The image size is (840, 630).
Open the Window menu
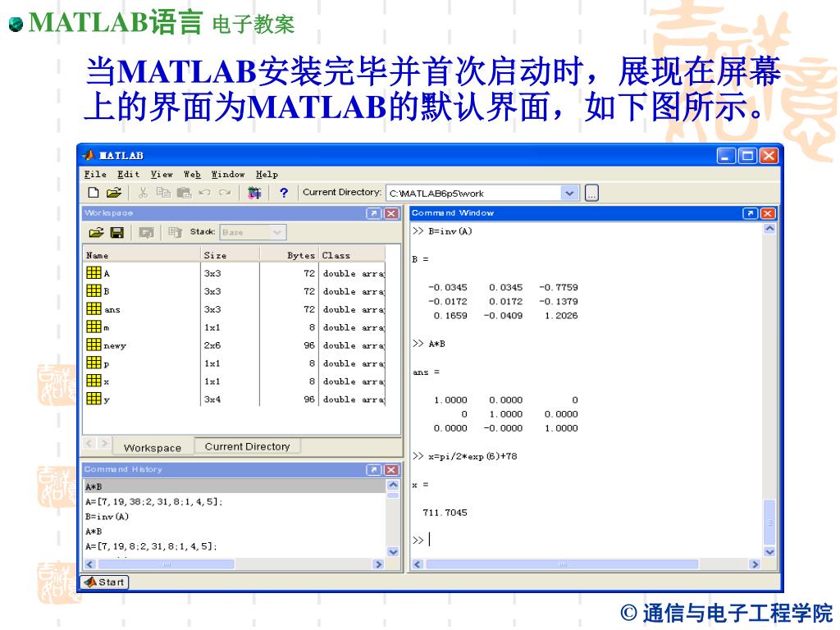click(x=228, y=174)
